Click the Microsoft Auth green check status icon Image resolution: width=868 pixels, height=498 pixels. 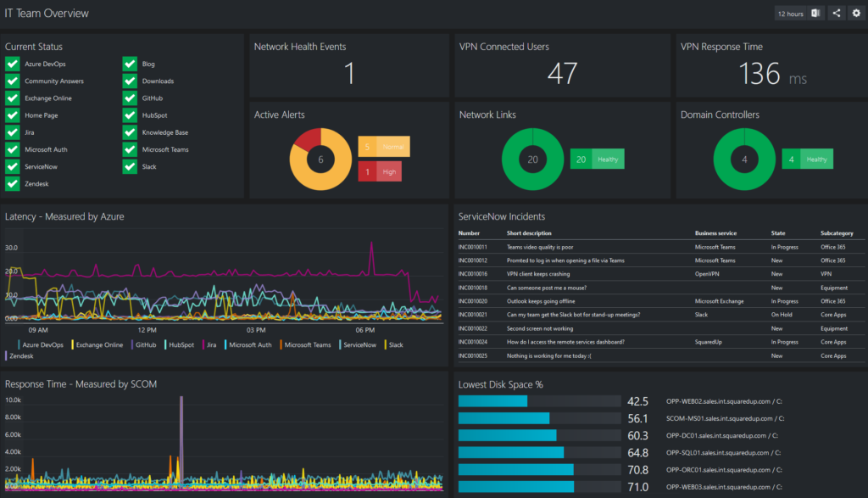coord(12,149)
